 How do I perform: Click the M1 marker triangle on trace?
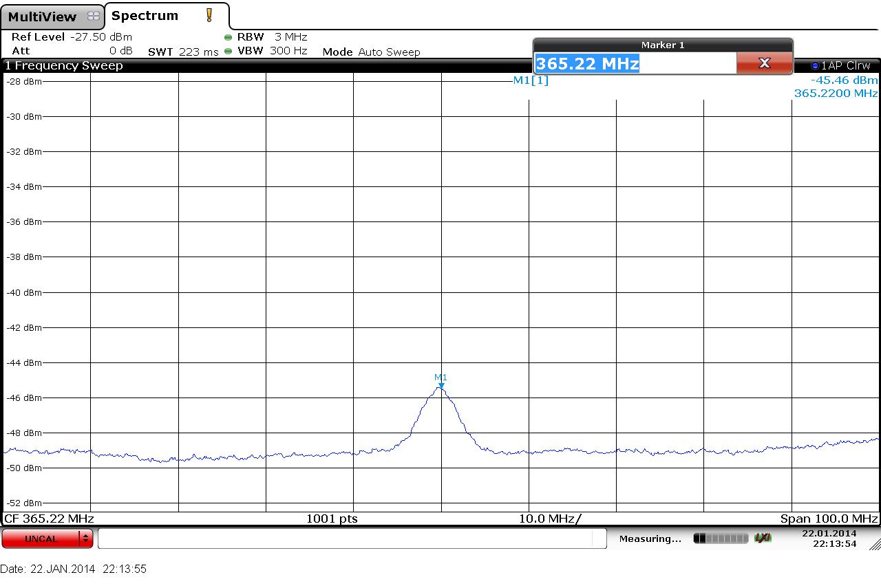pos(441,385)
